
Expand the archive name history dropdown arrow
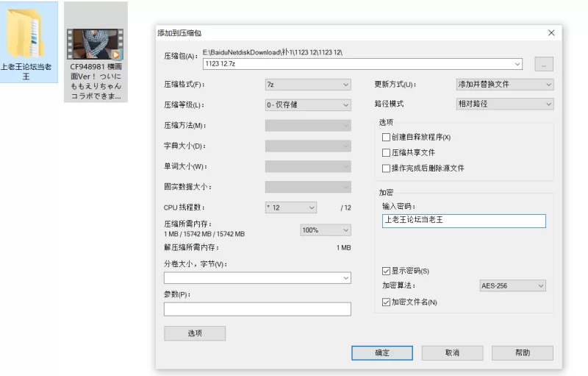coord(517,64)
